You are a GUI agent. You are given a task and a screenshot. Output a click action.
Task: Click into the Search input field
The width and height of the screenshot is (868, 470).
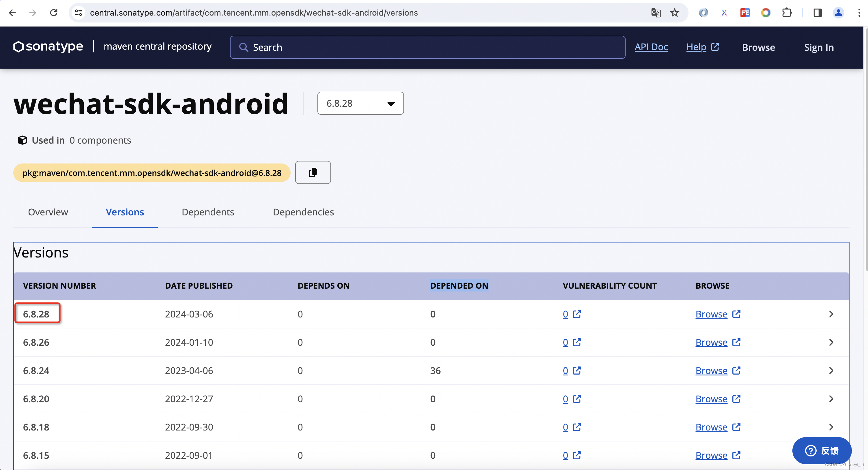point(427,48)
